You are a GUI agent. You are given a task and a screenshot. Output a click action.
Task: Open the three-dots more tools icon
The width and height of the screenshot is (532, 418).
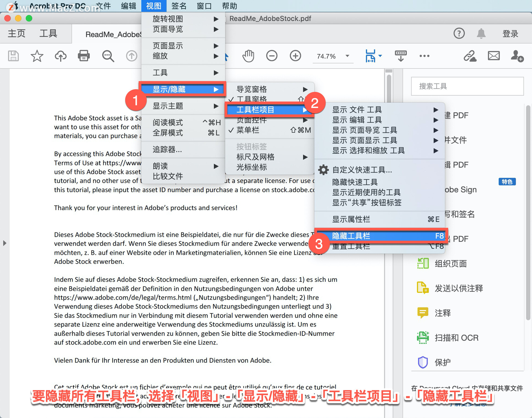pos(424,56)
